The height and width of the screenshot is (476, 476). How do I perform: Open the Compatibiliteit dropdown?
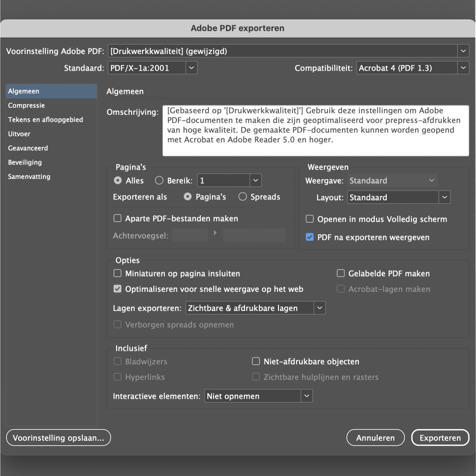[463, 67]
